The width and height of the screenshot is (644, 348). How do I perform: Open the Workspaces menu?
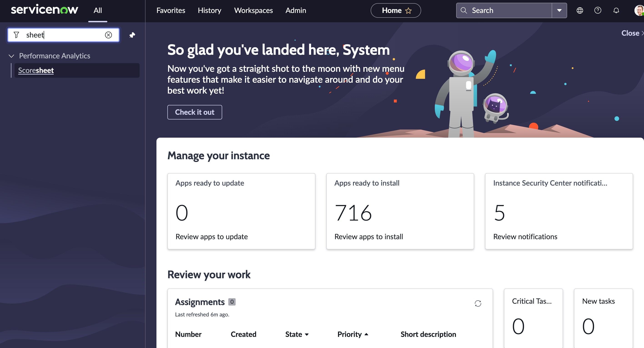pos(253,10)
